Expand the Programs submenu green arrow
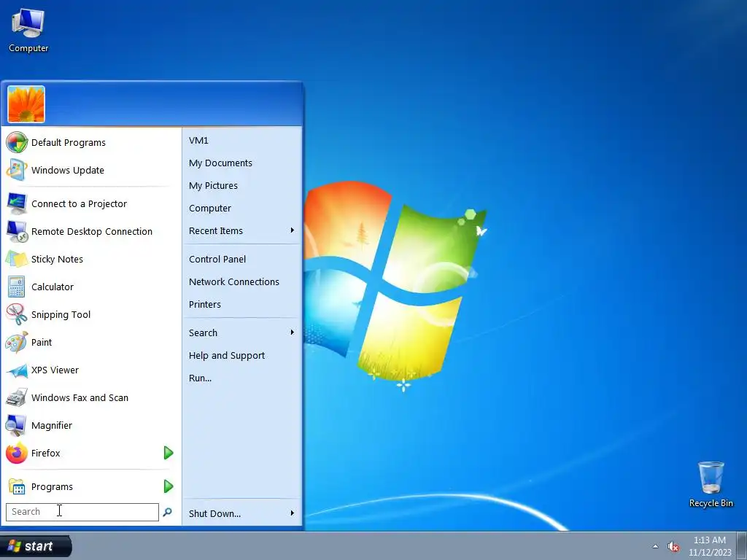747x560 pixels. click(x=169, y=486)
